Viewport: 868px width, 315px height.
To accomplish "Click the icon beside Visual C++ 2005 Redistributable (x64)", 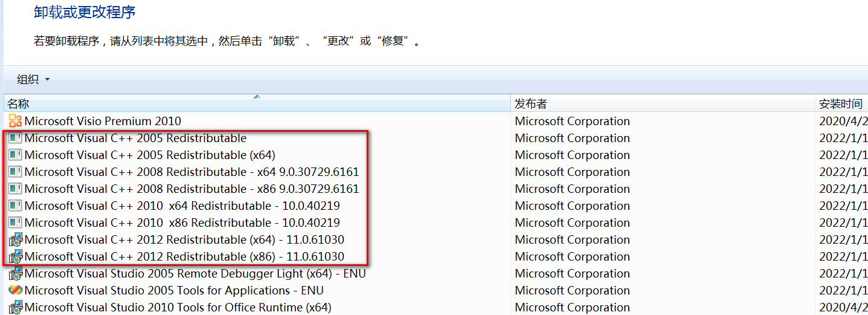I will click(15, 155).
